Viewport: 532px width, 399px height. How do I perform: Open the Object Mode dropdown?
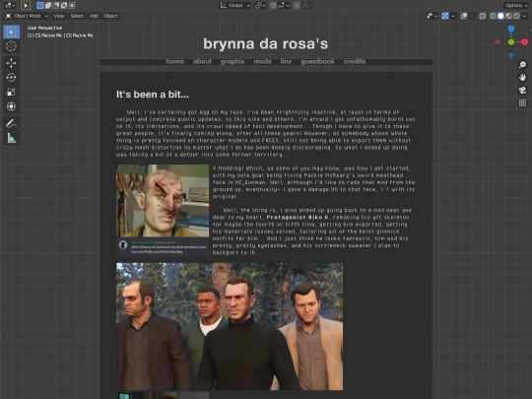[27, 16]
